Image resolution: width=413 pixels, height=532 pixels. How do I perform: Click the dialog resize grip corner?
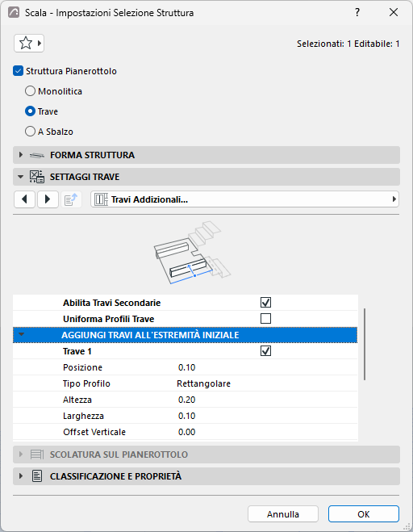(407, 526)
